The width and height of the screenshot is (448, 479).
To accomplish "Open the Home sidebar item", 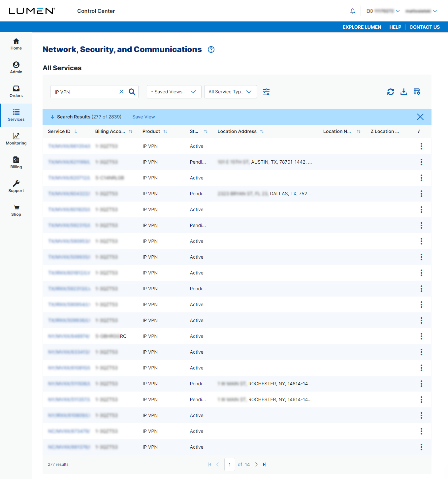I will [x=16, y=44].
